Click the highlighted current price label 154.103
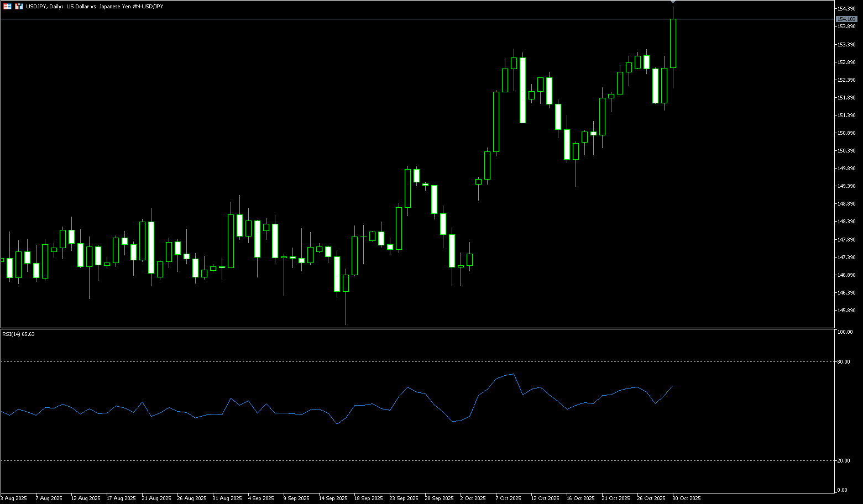This screenshot has height=504, width=863. 846,19
